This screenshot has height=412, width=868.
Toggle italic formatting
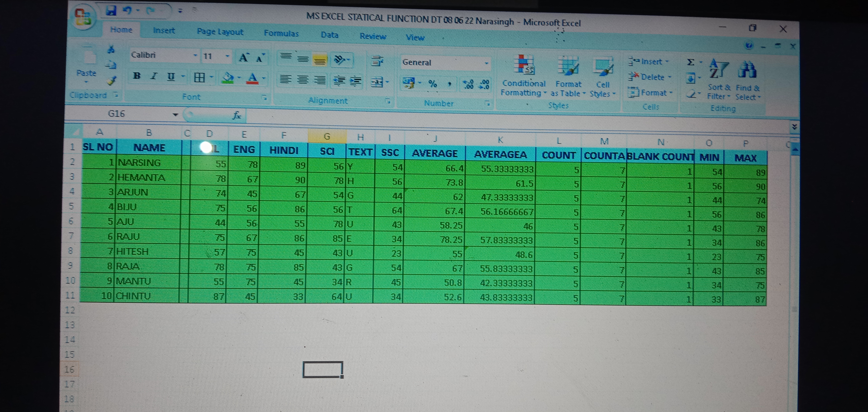(x=154, y=76)
